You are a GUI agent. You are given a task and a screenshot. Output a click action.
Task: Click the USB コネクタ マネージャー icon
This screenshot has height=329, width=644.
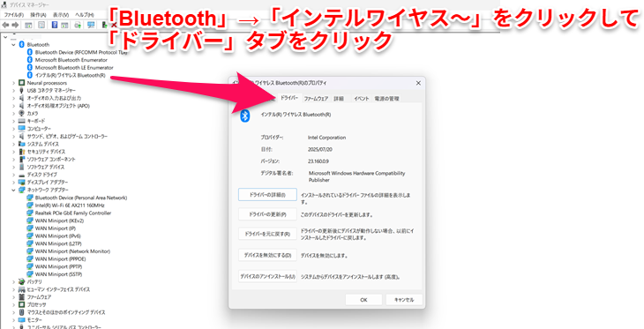pos(22,90)
